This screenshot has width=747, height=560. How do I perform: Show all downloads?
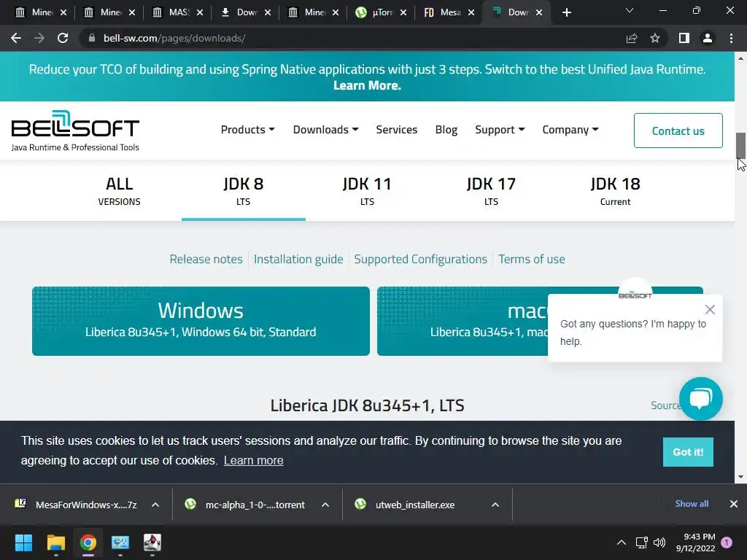692,504
